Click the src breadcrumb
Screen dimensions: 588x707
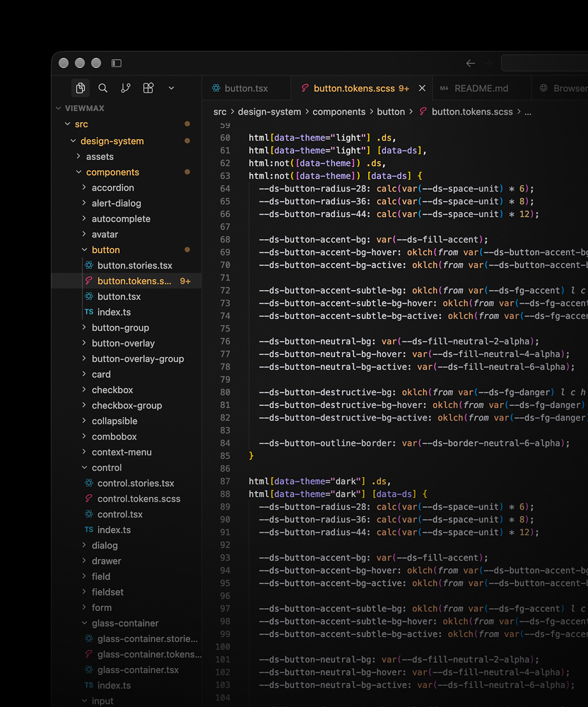tap(220, 112)
